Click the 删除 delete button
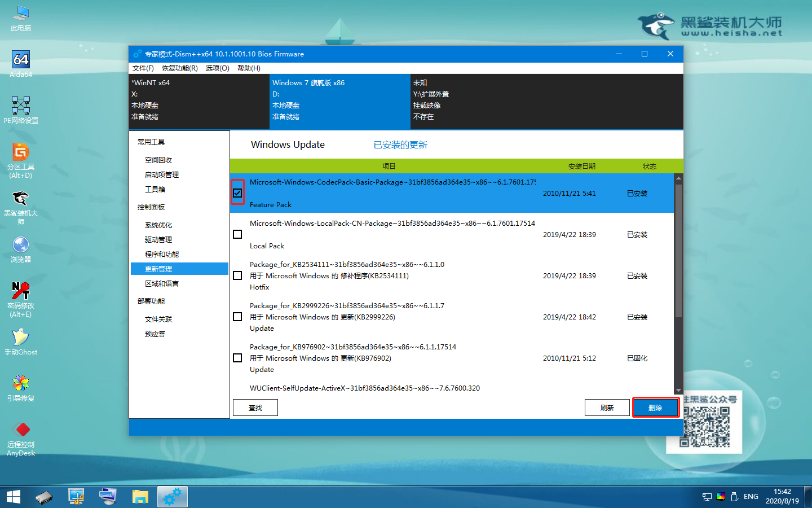Screen dimensions: 812x508 655,408
